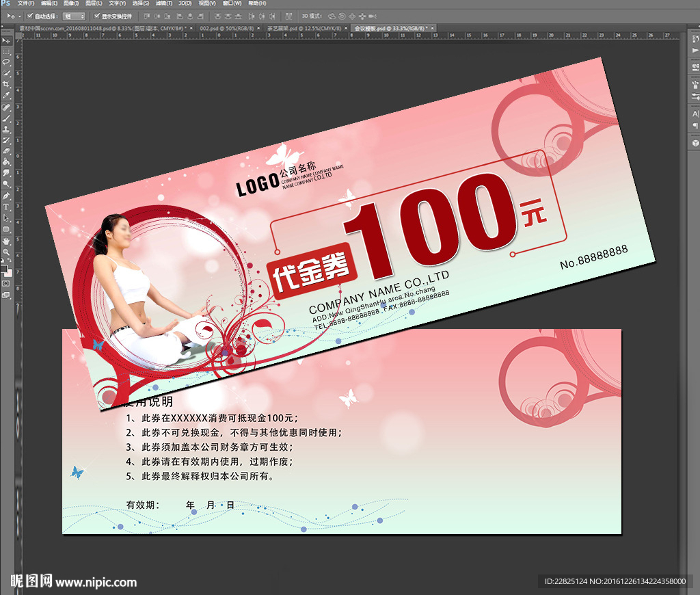Select the Crop tool
The image size is (700, 595).
tap(6, 84)
